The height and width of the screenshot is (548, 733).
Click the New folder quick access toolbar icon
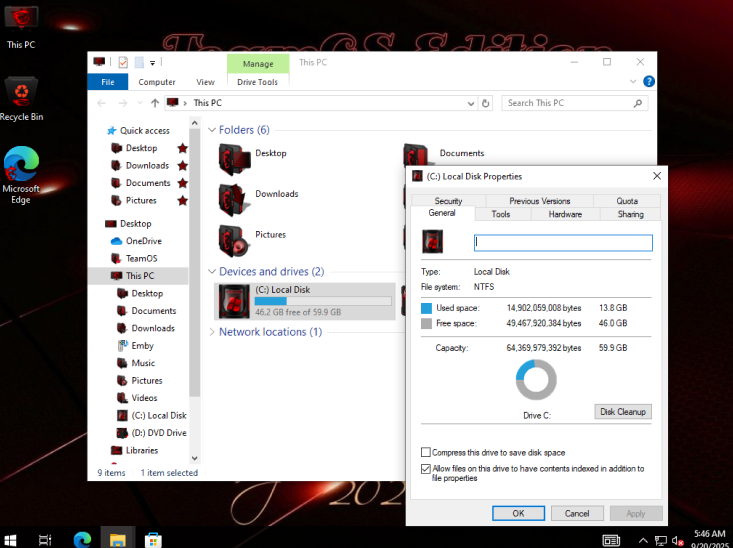click(139, 62)
